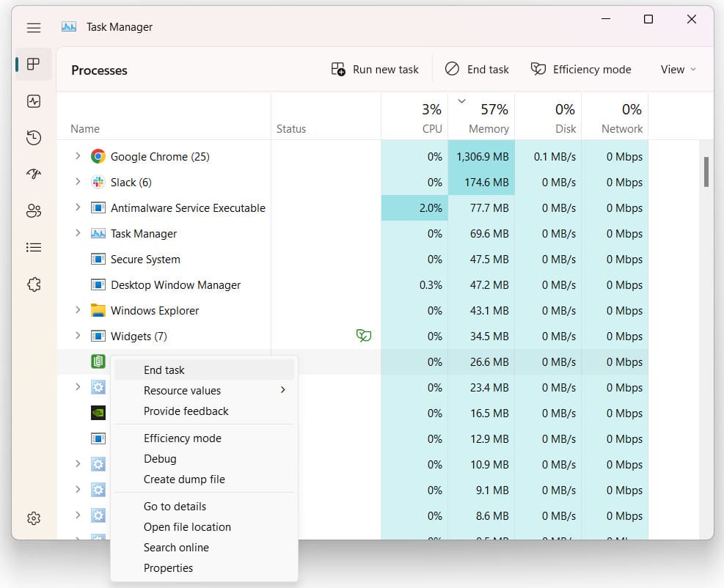Click the NVIDIA icon in 16.5 MB row
724x588 pixels.
(x=98, y=413)
